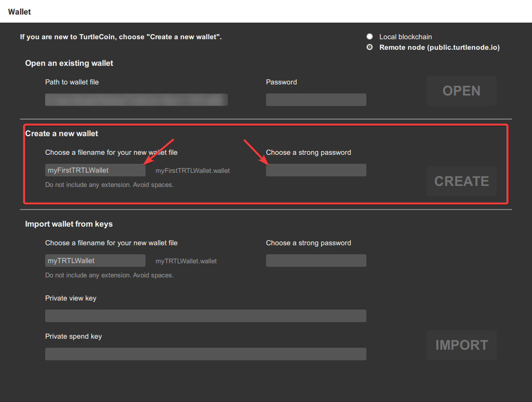
Task: Click the myFirstTRTLWallet.wallet filename preview text
Action: click(x=193, y=171)
